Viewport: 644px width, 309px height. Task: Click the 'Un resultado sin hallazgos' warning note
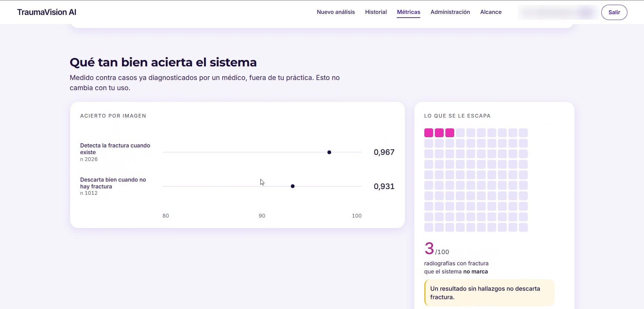pos(489,293)
